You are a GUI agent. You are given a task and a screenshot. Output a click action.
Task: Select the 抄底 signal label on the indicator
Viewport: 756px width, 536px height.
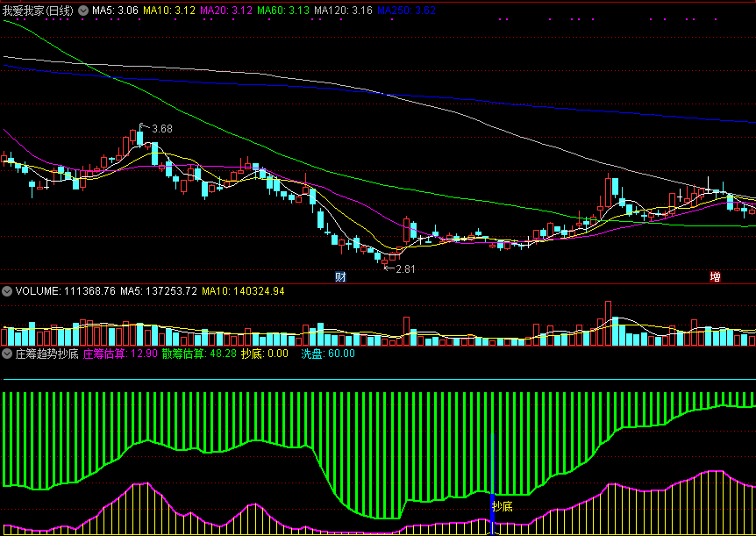click(x=503, y=506)
